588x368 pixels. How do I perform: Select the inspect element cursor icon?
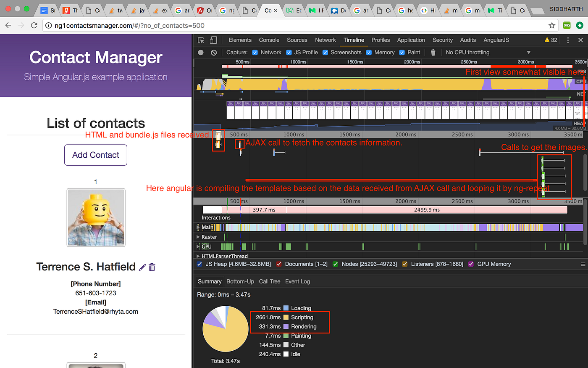[x=200, y=40]
